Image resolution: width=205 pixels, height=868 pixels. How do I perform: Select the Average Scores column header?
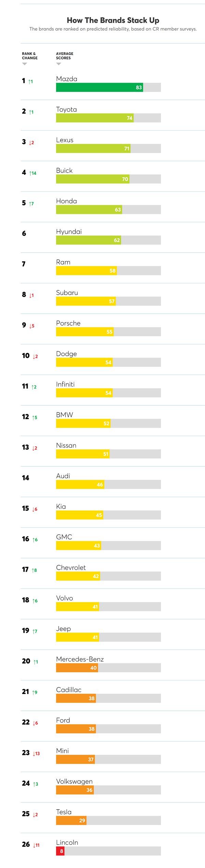pyautogui.click(x=65, y=56)
